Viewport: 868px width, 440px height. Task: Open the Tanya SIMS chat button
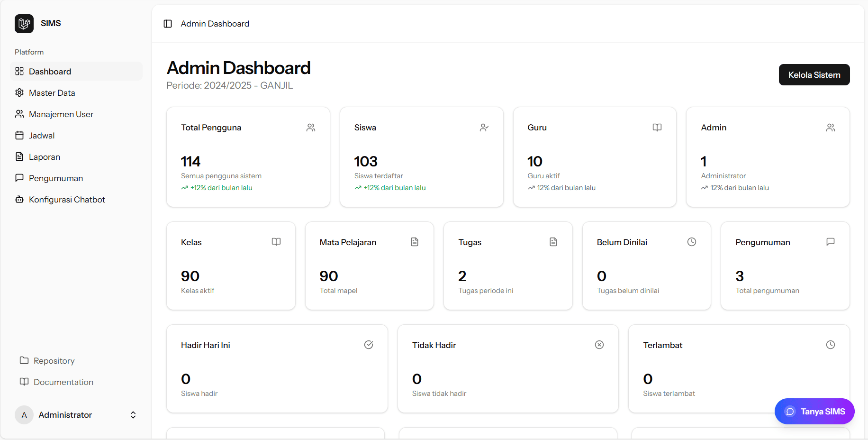click(814, 412)
